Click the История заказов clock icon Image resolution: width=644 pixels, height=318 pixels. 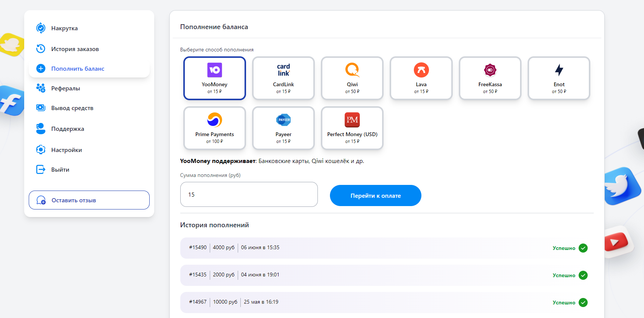41,49
